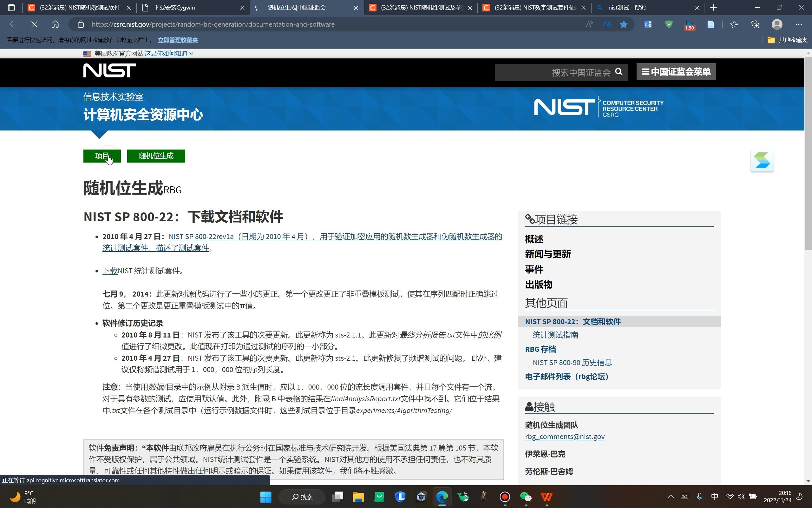Click the green 项目 button
The height and width of the screenshot is (508, 812).
[x=102, y=156]
